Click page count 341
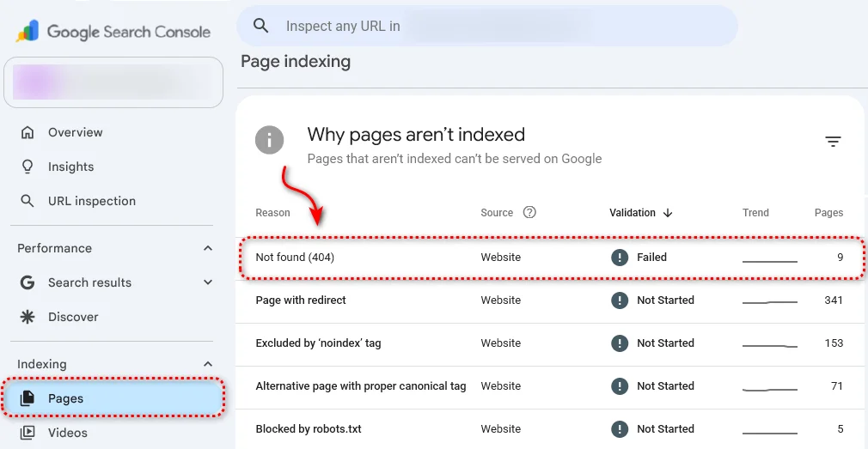868x449 pixels. (x=834, y=300)
